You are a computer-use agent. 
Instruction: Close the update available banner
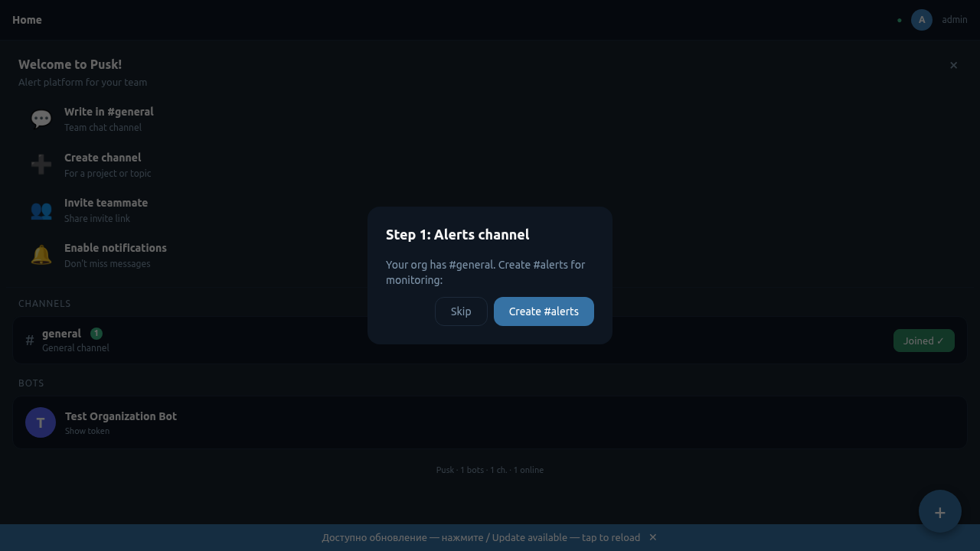pos(653,537)
